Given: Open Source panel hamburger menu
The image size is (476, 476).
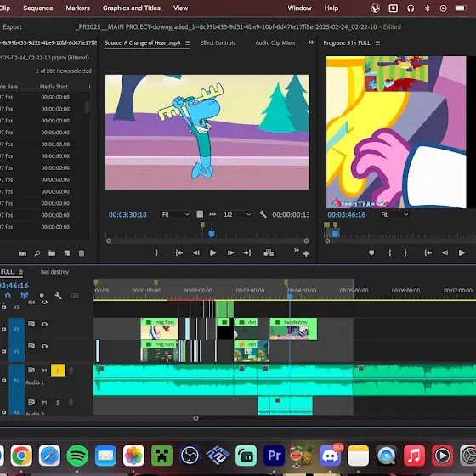Looking at the screenshot, I should click(188, 43).
